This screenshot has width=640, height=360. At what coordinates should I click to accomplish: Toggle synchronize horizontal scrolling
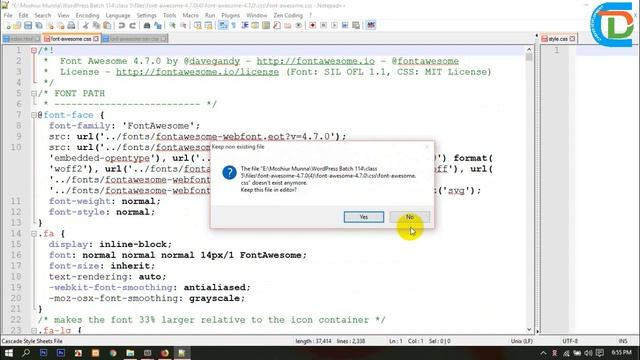pos(208,25)
